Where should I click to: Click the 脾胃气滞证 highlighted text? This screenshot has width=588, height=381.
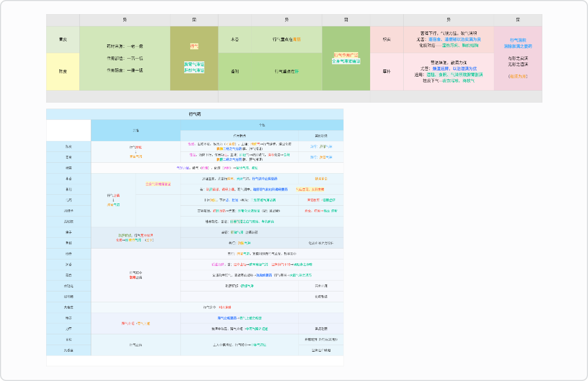click(x=194, y=65)
